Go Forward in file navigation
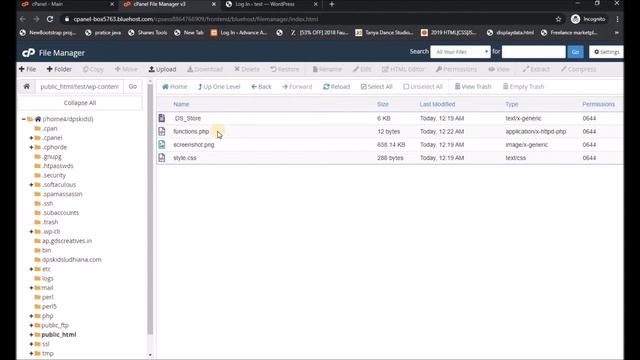640x360 pixels. [297, 87]
